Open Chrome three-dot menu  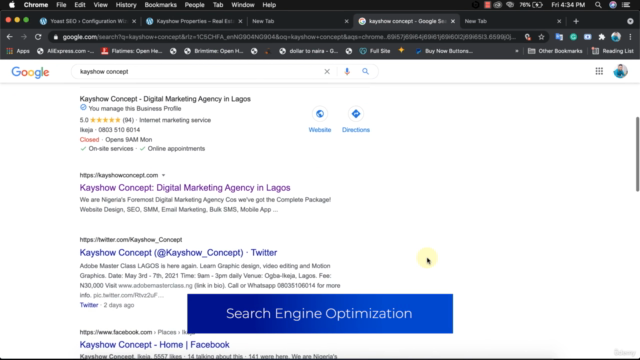(630, 37)
